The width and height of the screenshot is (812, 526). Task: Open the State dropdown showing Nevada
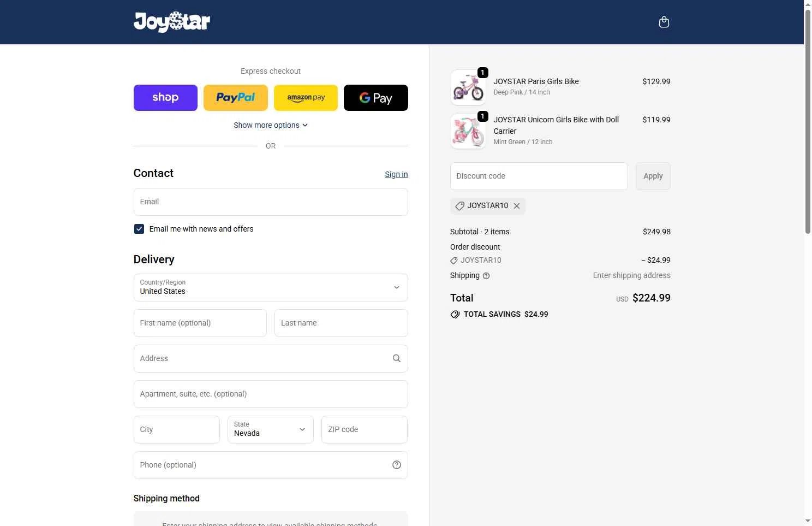[x=271, y=429]
